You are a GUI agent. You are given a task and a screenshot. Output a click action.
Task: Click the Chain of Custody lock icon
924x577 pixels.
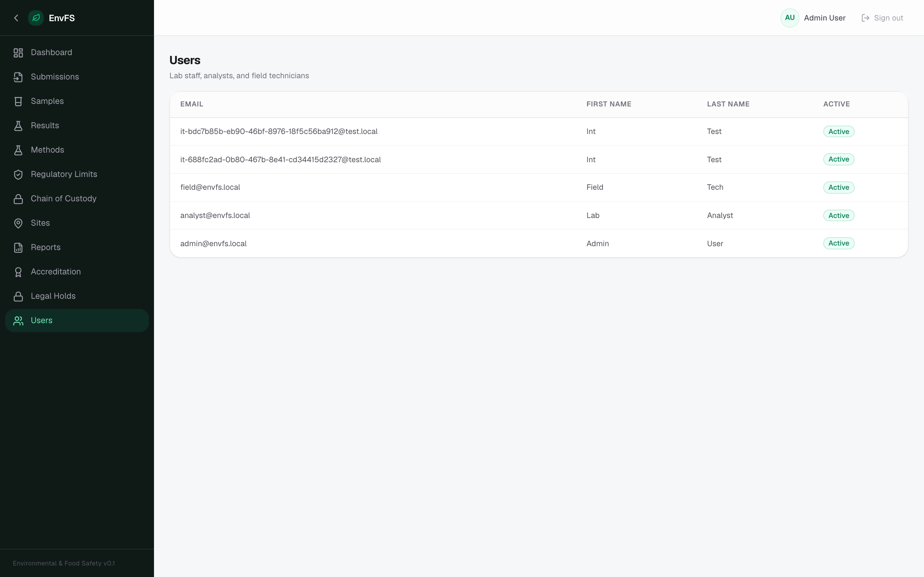pos(18,199)
